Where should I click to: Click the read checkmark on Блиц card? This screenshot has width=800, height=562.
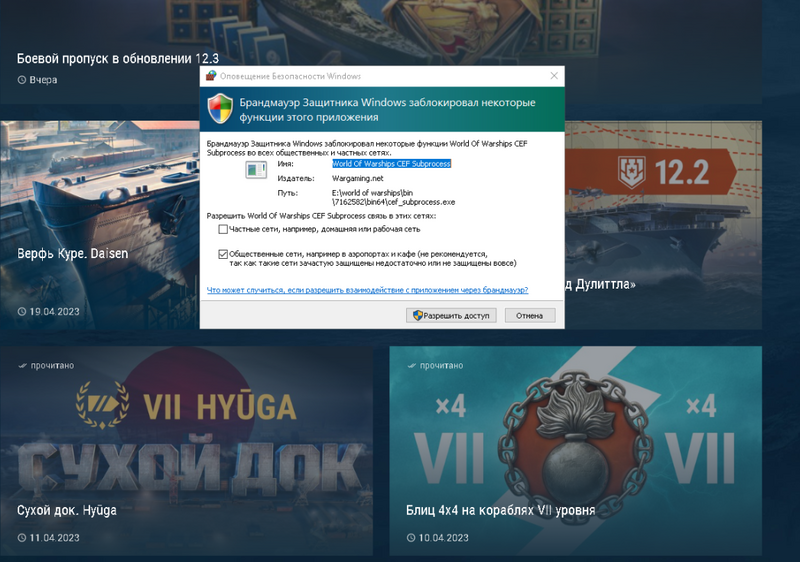[411, 366]
